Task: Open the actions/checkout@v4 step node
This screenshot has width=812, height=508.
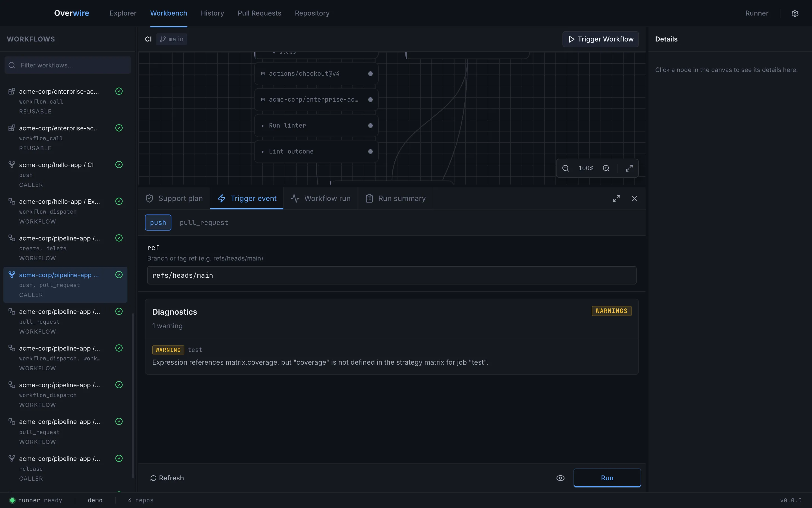Action: click(x=316, y=74)
